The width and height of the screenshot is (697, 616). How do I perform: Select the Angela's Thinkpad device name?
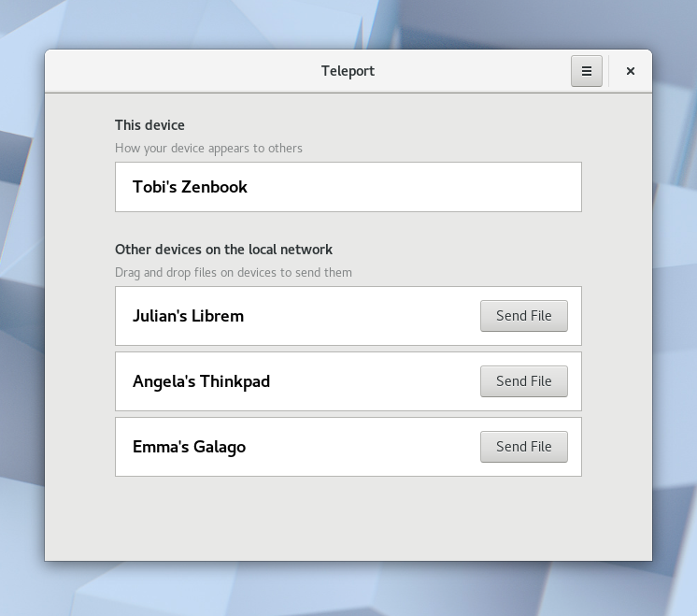(x=201, y=381)
